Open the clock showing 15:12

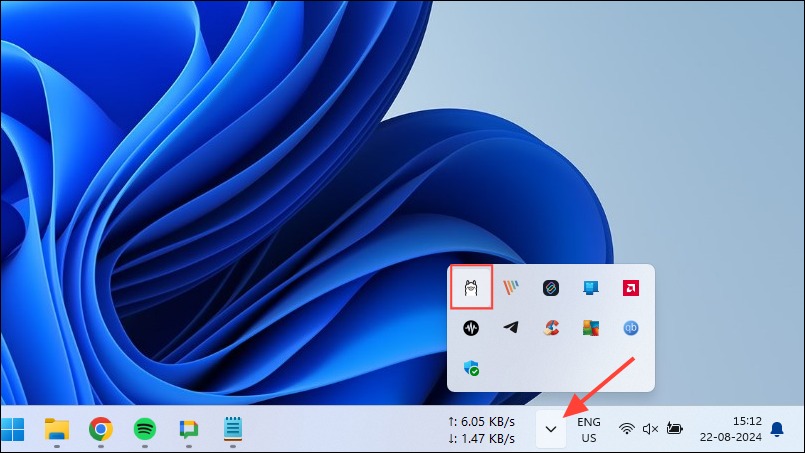point(731,429)
